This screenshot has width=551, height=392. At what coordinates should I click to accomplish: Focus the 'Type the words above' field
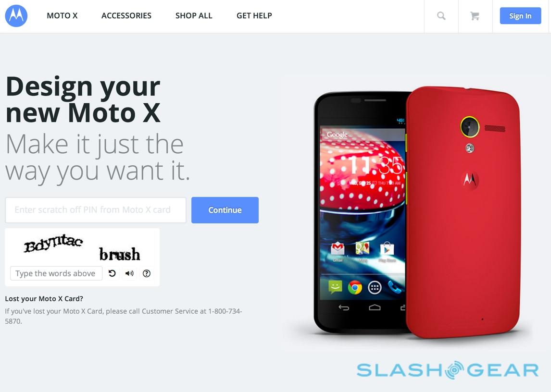click(56, 273)
